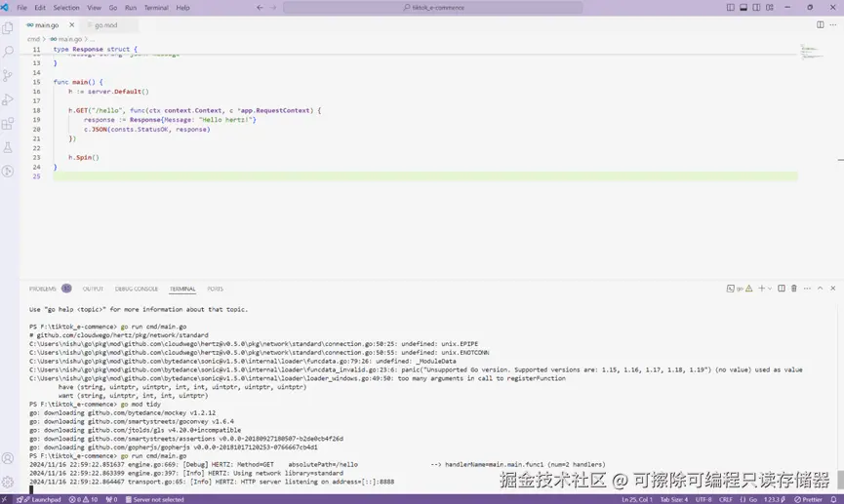The width and height of the screenshot is (844, 504).
Task: Toggle the primary sidebar layout icon
Action: coord(731,8)
